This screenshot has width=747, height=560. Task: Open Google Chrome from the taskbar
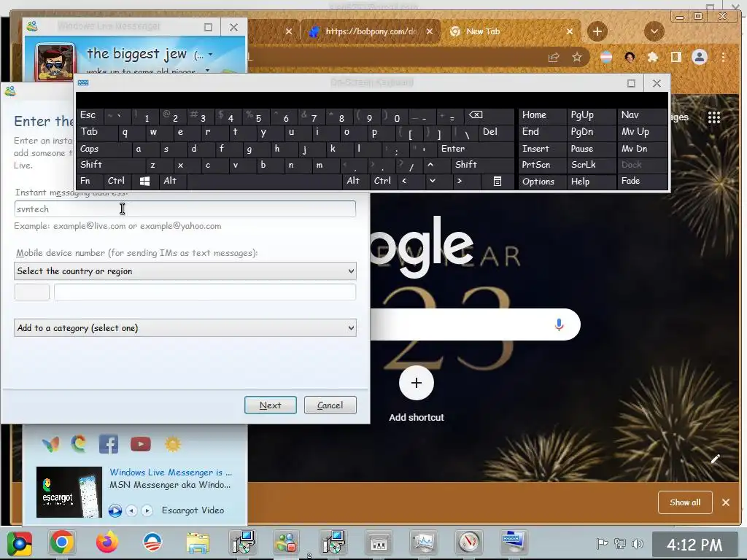(x=62, y=542)
